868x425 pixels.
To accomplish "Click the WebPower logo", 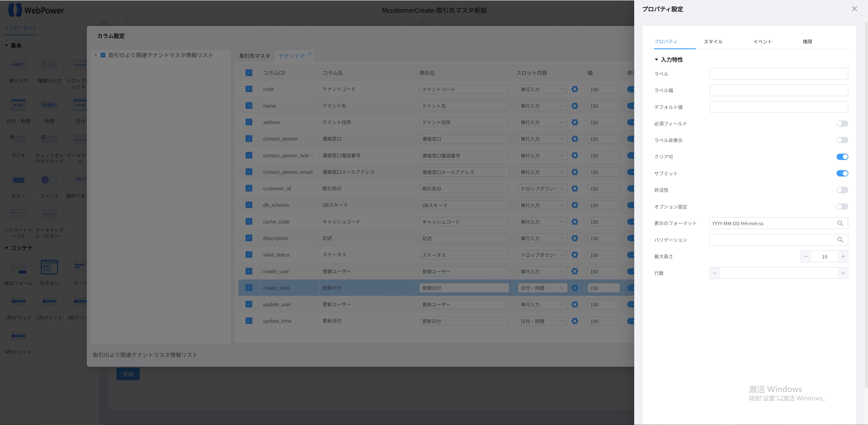I will tap(36, 10).
